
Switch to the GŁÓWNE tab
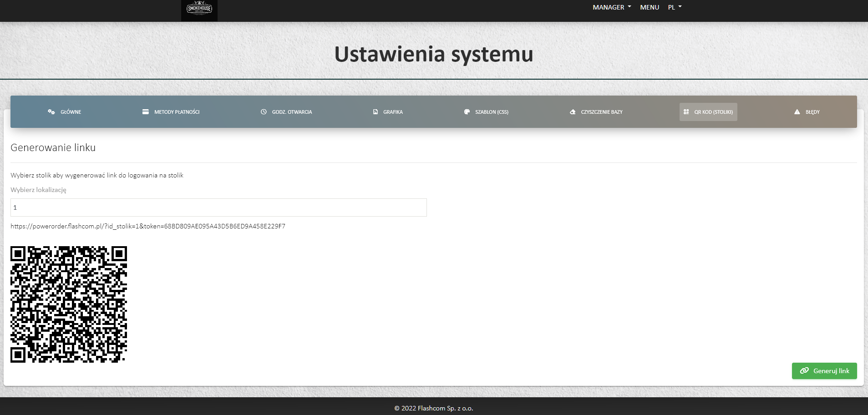65,112
